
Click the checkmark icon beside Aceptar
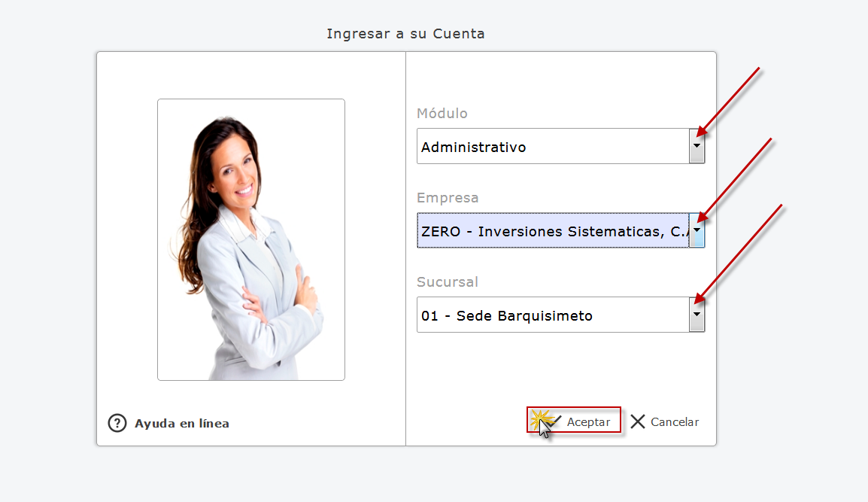(x=554, y=421)
